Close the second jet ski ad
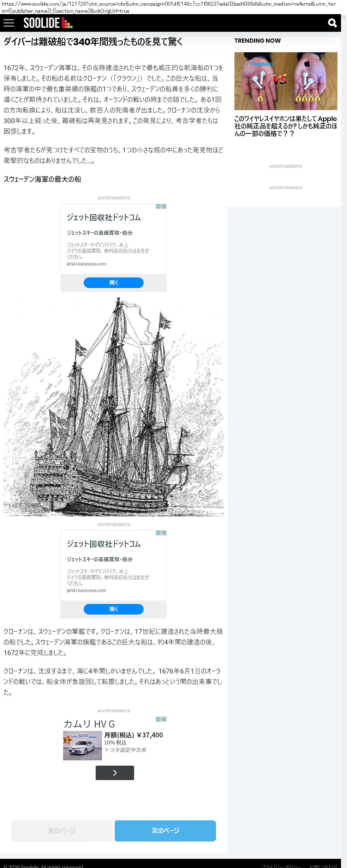The height and width of the screenshot is (868, 347). point(164,533)
